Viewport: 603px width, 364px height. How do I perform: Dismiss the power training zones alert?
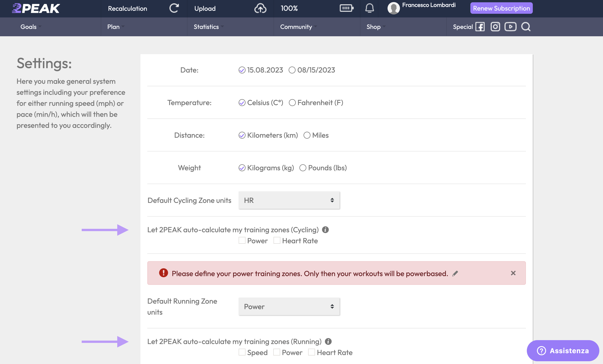coord(513,273)
